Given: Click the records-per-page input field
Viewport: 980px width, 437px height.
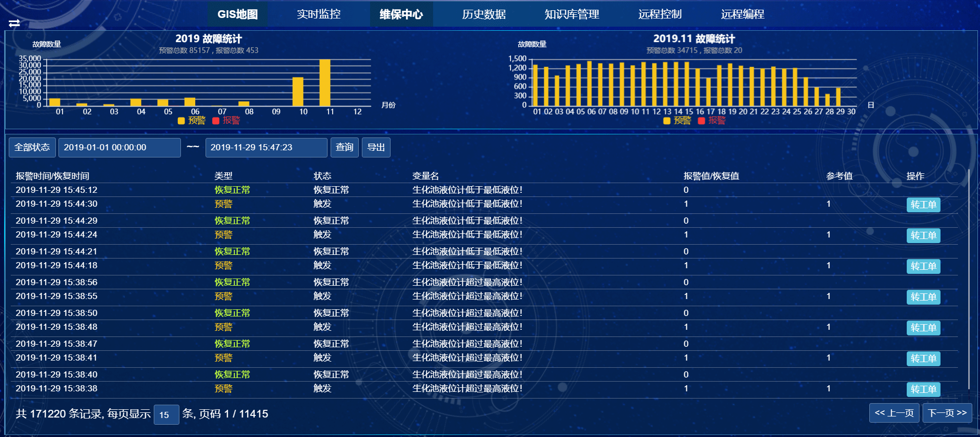Looking at the screenshot, I should (x=166, y=415).
